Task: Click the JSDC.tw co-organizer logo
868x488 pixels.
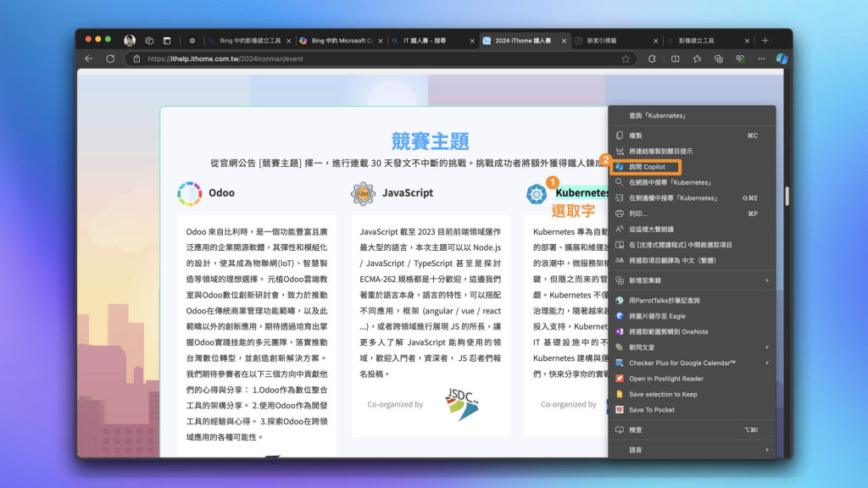Action: point(462,404)
